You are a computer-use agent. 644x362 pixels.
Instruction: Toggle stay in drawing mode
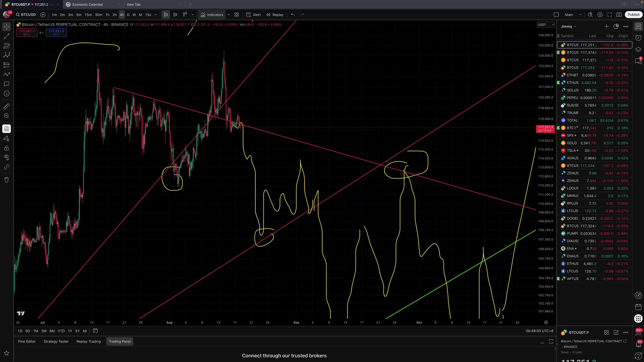coord(7,138)
